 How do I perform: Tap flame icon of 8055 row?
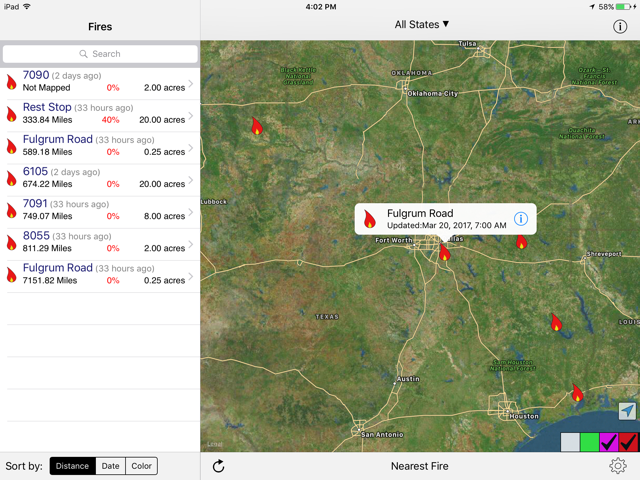[x=11, y=242]
